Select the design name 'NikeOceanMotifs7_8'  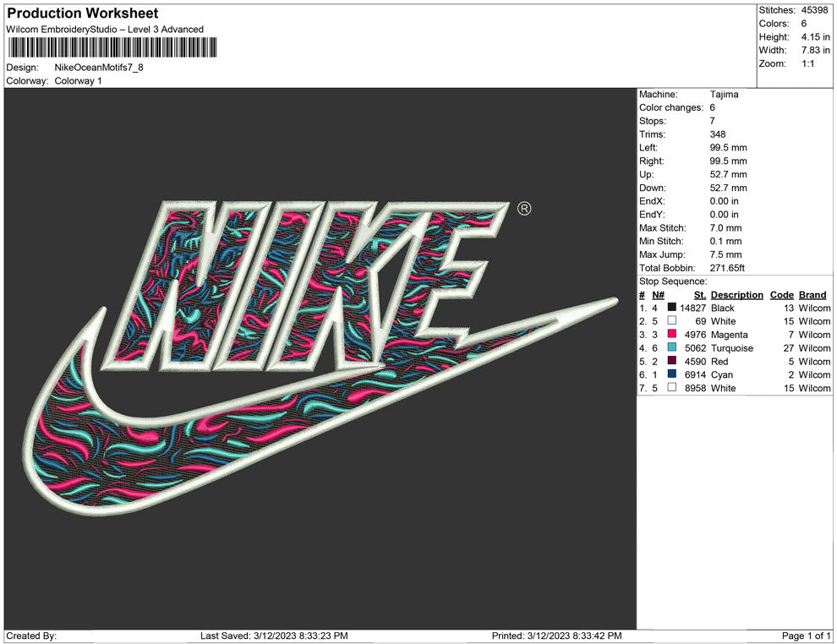tap(99, 68)
